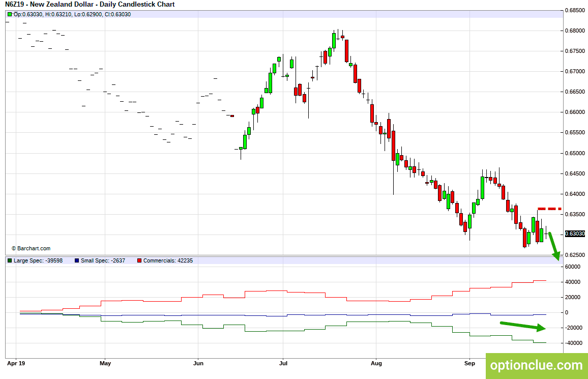This screenshot has height=379, width=588.
Task: Click the tall green candle at the July peak
Action: tap(334, 41)
